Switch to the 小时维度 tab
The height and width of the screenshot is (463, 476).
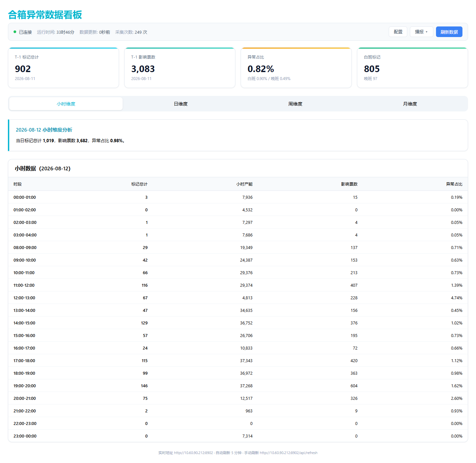(66, 104)
